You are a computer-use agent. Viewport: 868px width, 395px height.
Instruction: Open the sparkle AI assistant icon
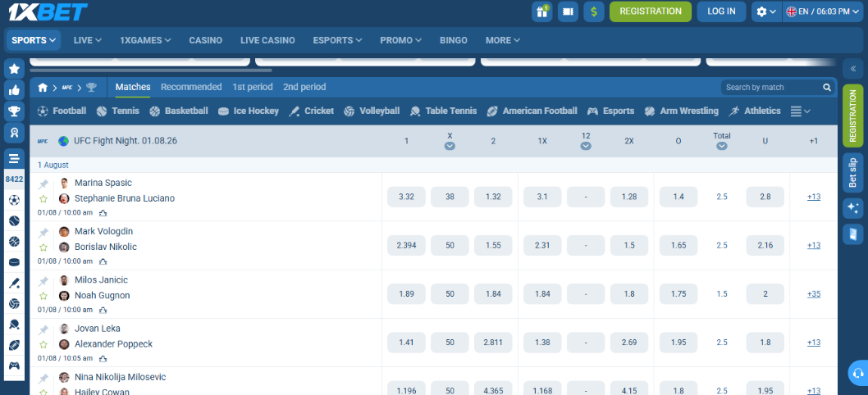852,209
